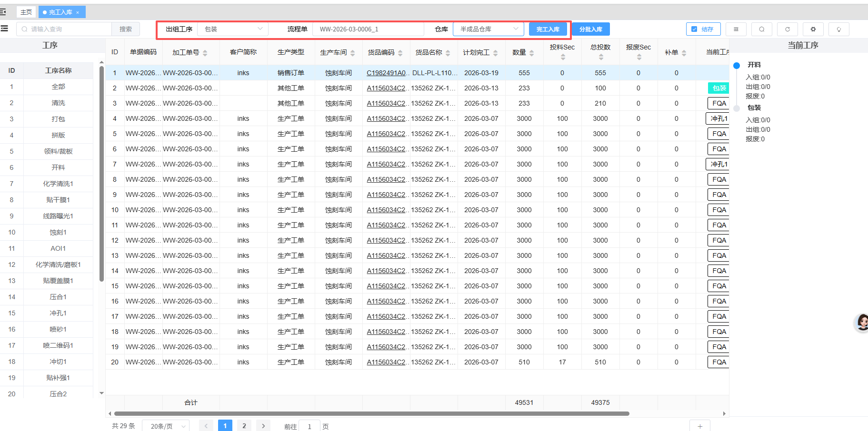Select 清洗 in the 工序 list
This screenshot has height=431, width=868.
[58, 103]
